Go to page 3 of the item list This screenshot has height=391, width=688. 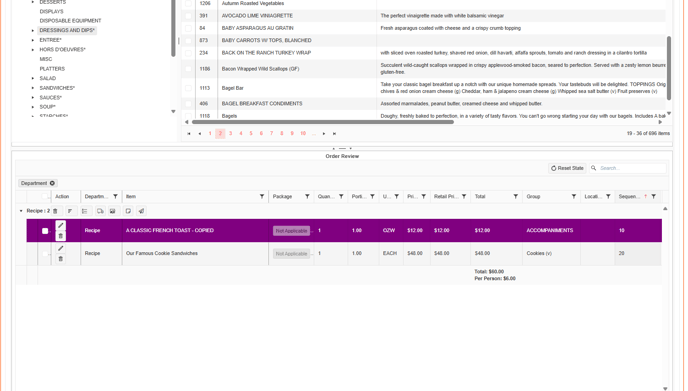[230, 133]
